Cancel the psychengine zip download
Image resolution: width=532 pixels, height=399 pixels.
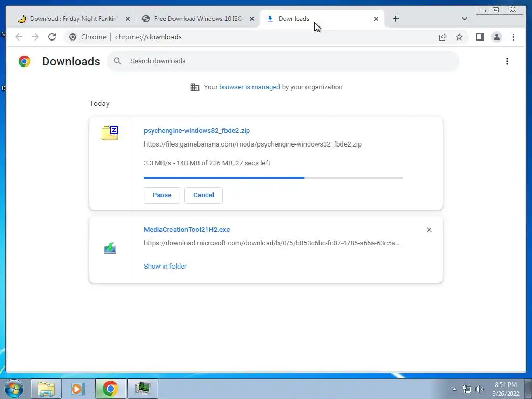point(204,195)
